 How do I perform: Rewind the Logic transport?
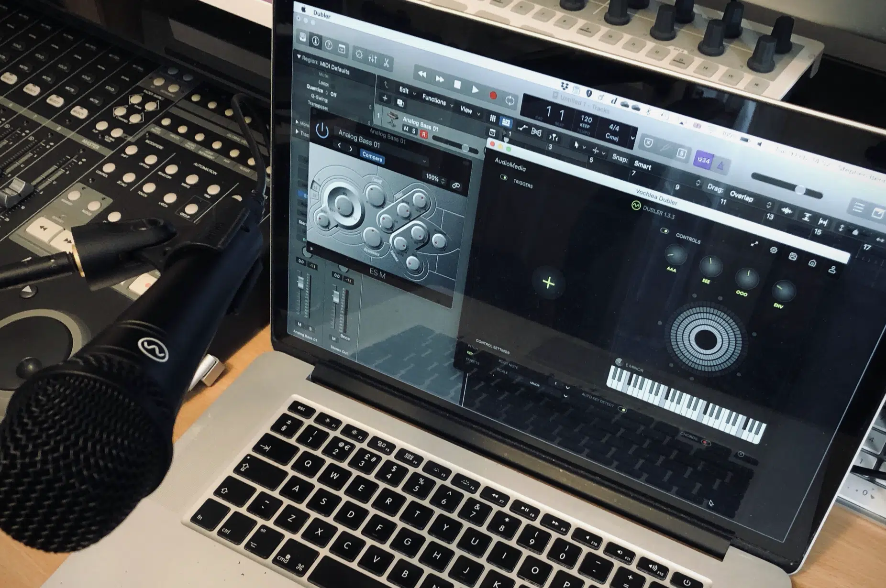pos(422,74)
